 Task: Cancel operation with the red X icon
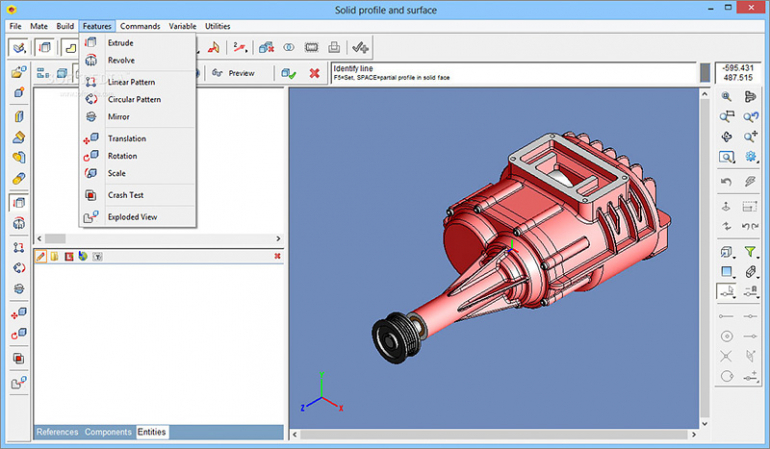coord(315,73)
